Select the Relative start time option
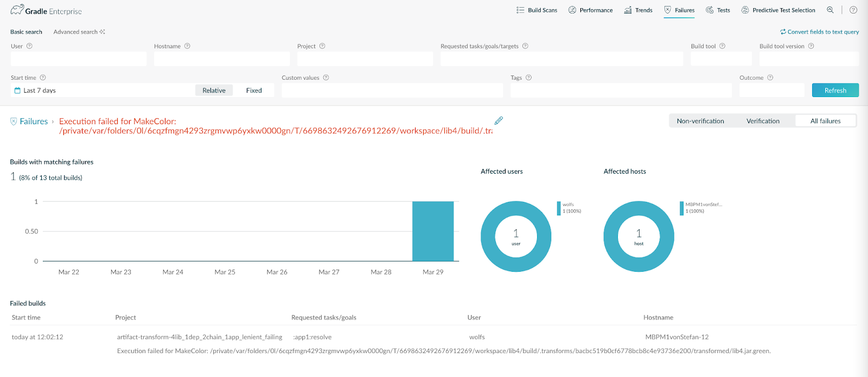The height and width of the screenshot is (377, 868). [214, 91]
